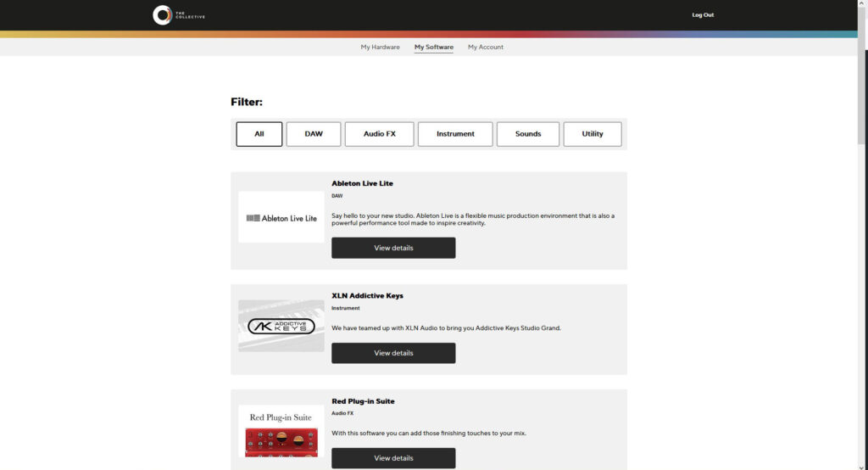
Task: Apply the Utility filter
Action: 593,134
